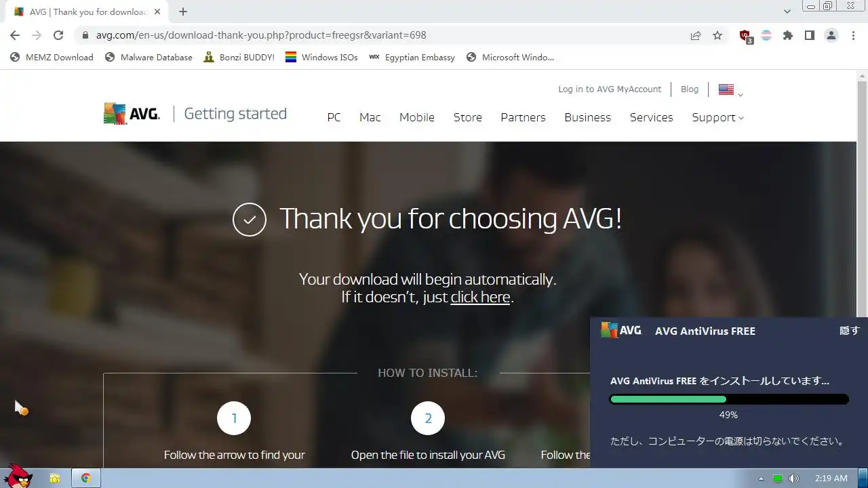Viewport: 868px width, 488px height.
Task: Open the Partners menu item
Action: coord(523,117)
